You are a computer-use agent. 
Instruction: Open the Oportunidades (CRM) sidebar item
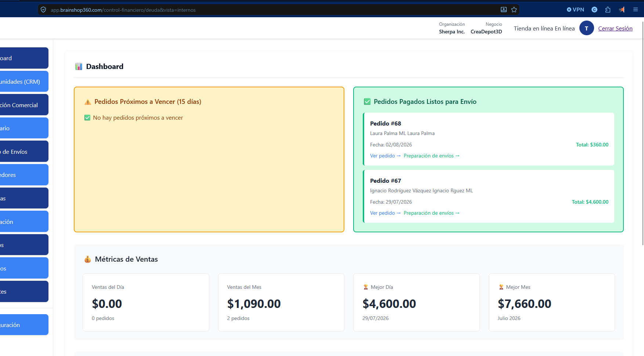(x=24, y=81)
